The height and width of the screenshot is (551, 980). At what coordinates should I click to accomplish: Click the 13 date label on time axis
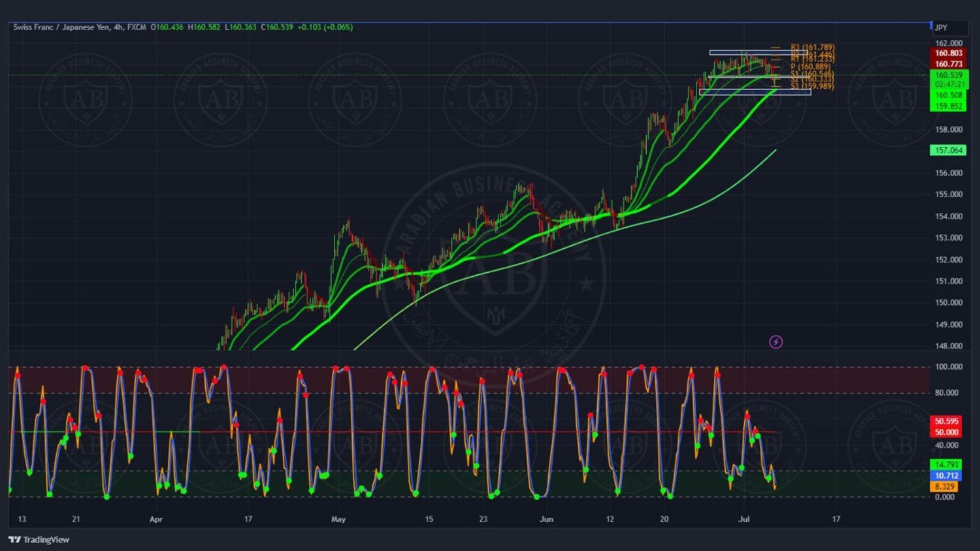tap(22, 520)
